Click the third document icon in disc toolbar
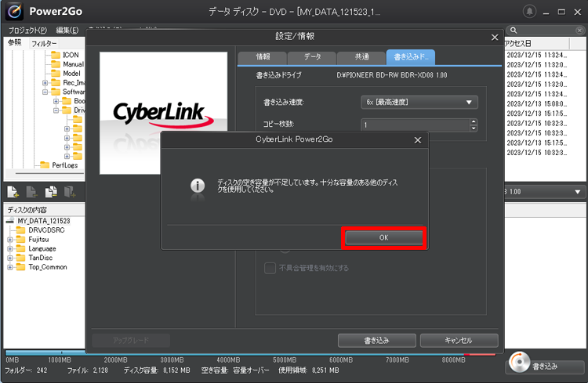Viewport: 588px width, 383px height. point(51,192)
